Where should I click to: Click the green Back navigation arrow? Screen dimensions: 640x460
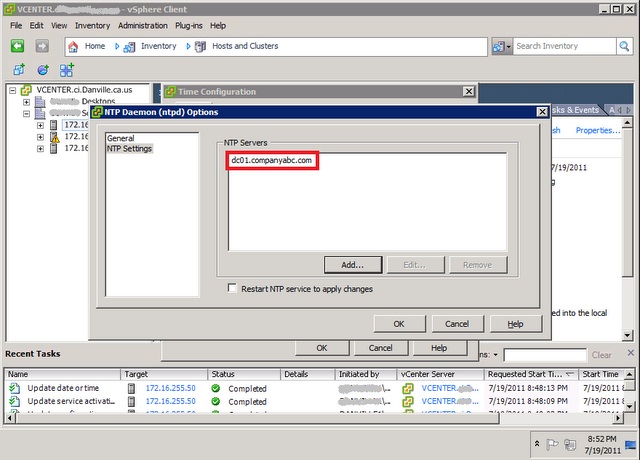[17, 46]
